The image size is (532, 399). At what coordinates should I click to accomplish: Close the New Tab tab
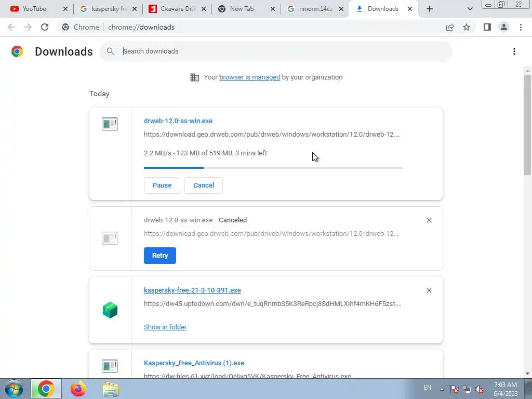click(272, 9)
